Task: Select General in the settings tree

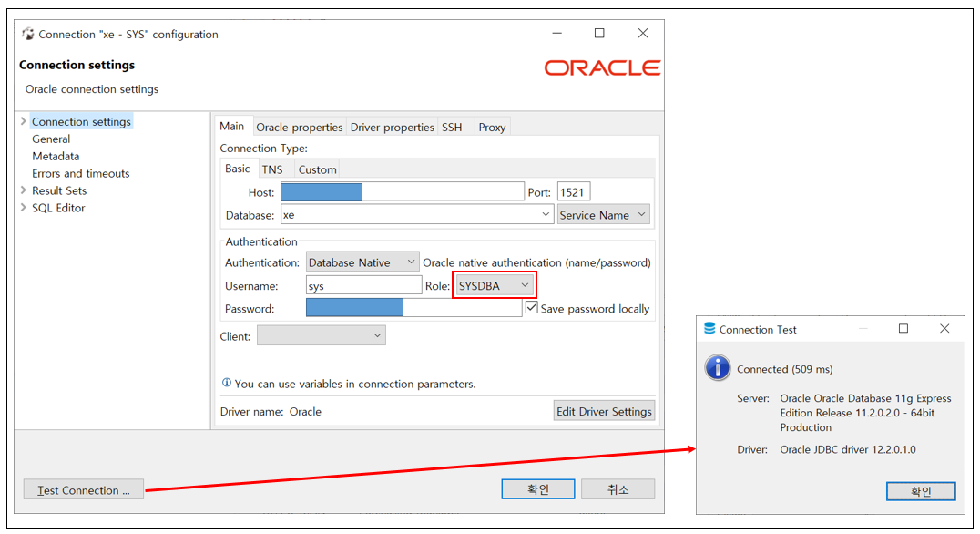Action: click(51, 139)
